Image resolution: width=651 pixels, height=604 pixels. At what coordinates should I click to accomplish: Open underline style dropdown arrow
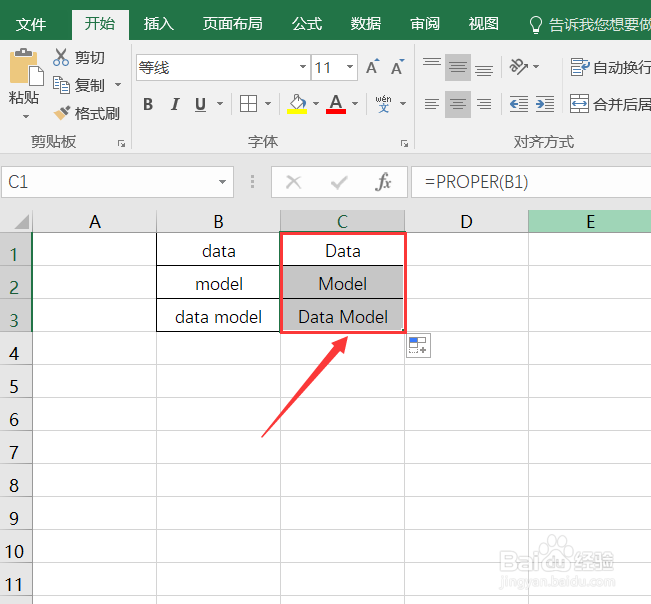point(220,104)
